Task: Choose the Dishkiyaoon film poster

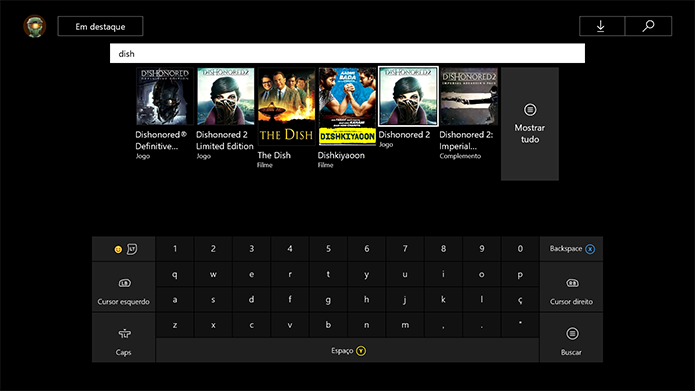Action: [x=347, y=117]
